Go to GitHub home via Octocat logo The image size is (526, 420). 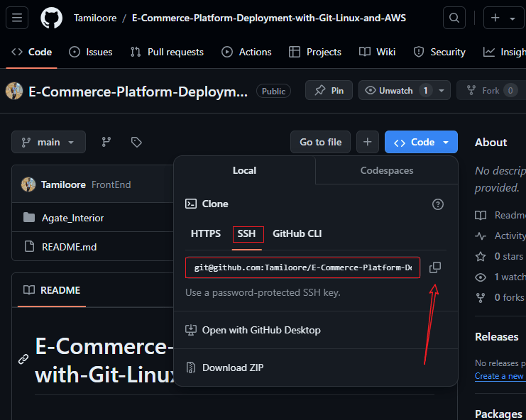[x=51, y=18]
